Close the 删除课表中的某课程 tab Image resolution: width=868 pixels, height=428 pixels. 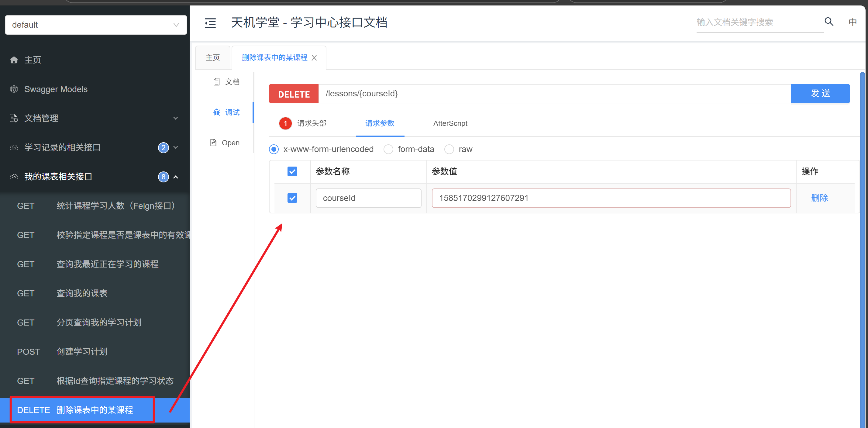[x=314, y=58]
